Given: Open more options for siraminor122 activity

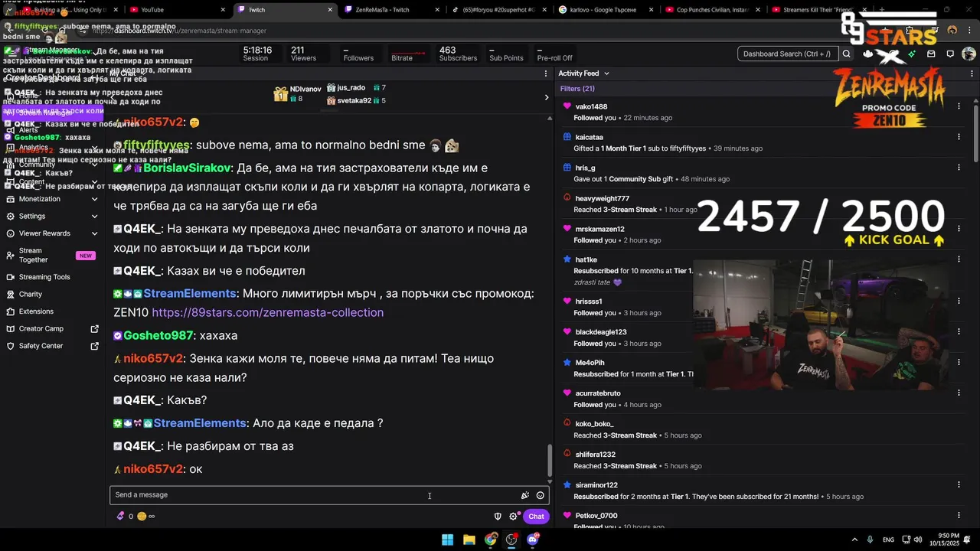Looking at the screenshot, I should [x=959, y=484].
